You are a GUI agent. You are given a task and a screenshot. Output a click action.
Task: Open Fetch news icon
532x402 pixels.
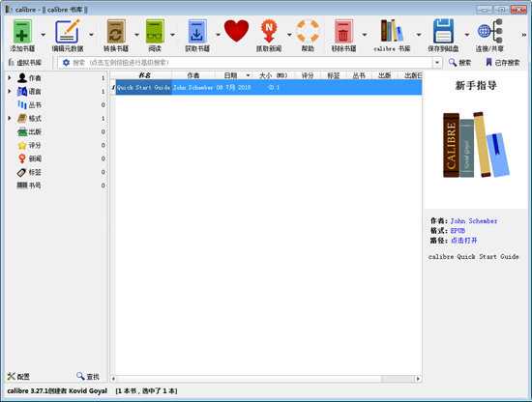pyautogui.click(x=269, y=31)
